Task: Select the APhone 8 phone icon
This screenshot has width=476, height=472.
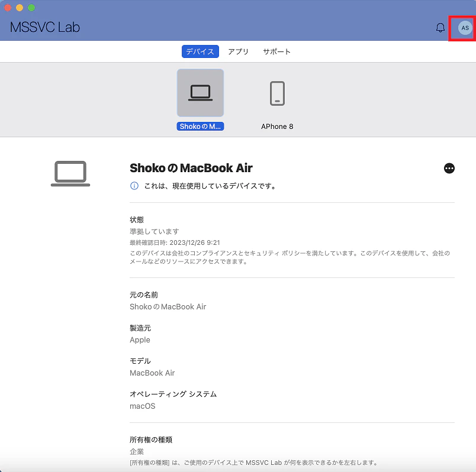Action: pyautogui.click(x=277, y=93)
